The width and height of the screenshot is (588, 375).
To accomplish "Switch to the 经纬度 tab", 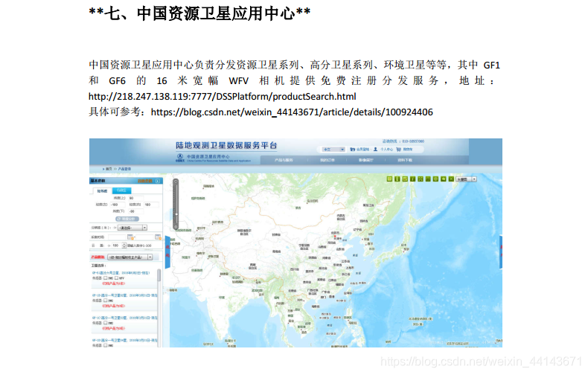I will [103, 191].
